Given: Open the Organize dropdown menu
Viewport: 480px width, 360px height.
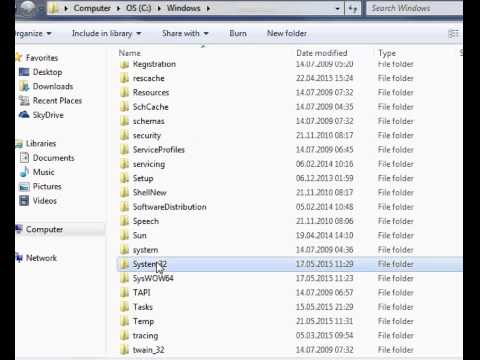Looking at the screenshot, I should point(33,34).
